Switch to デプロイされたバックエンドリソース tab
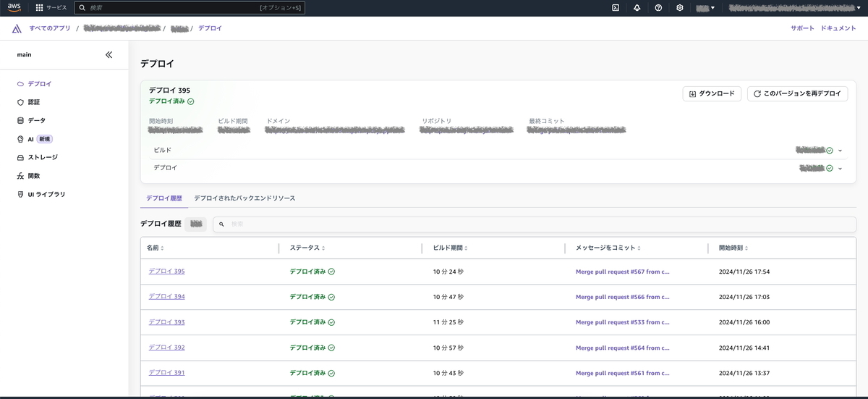Screen dimensions: 868x399 pyautogui.click(x=244, y=198)
